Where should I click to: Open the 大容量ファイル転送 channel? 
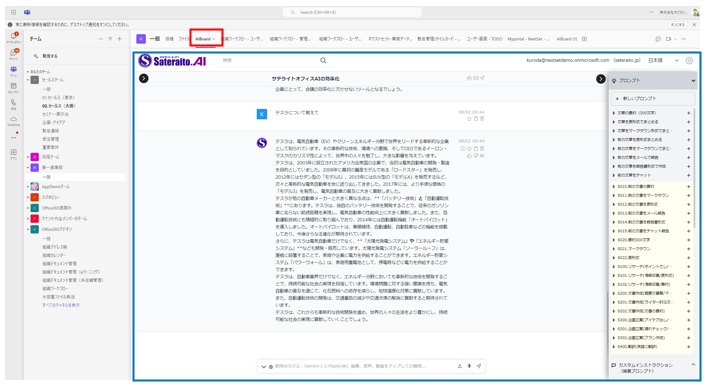point(59,297)
